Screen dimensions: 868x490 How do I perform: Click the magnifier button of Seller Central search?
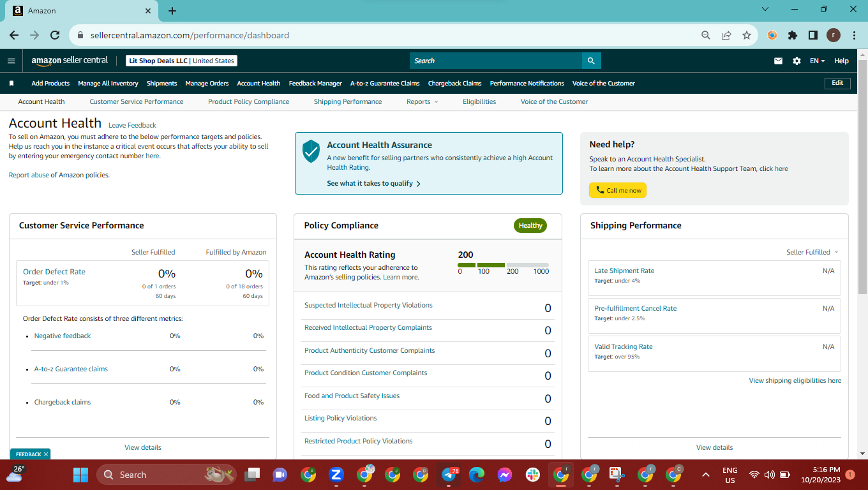coord(591,61)
